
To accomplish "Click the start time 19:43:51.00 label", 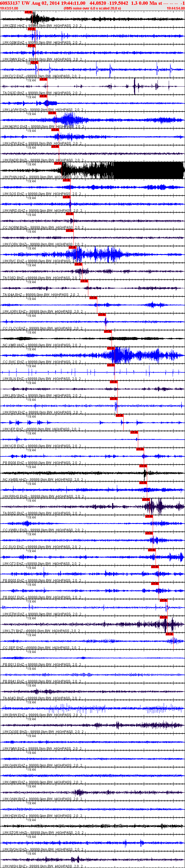I will coord(9,8).
